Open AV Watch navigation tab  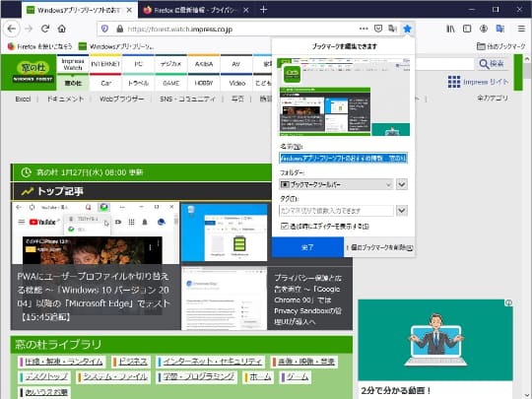click(x=236, y=64)
